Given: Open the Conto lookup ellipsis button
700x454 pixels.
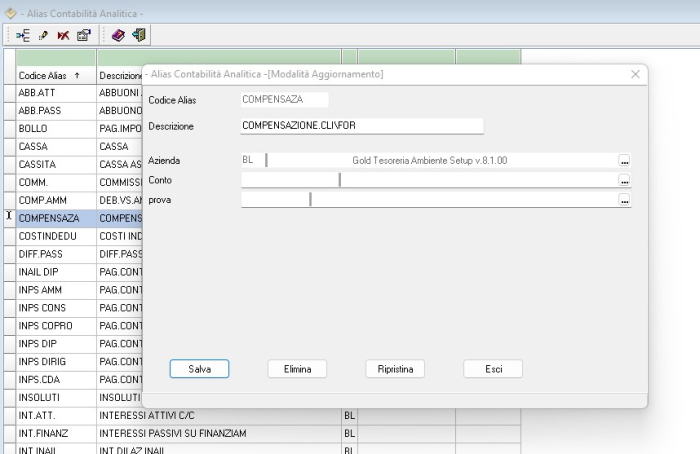Looking at the screenshot, I should [624, 181].
